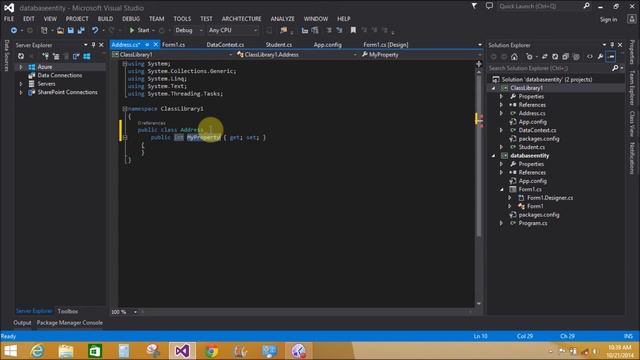Open the Package Manager Console tab
The width and height of the screenshot is (640, 360).
70,322
